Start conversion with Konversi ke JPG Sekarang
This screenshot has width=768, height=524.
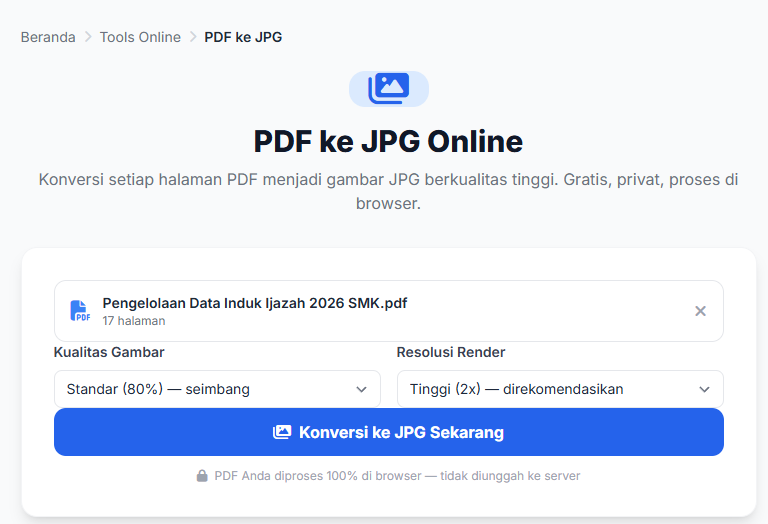pyautogui.click(x=389, y=432)
